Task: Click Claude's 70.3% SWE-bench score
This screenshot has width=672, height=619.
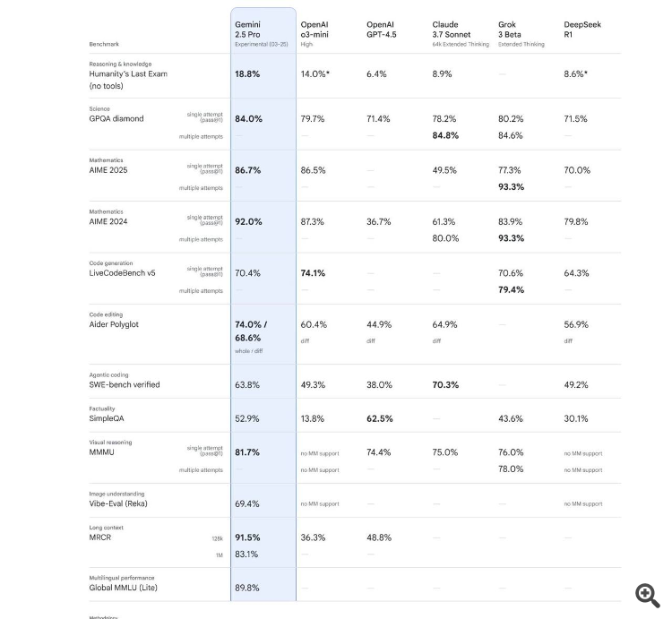Action: (x=445, y=384)
